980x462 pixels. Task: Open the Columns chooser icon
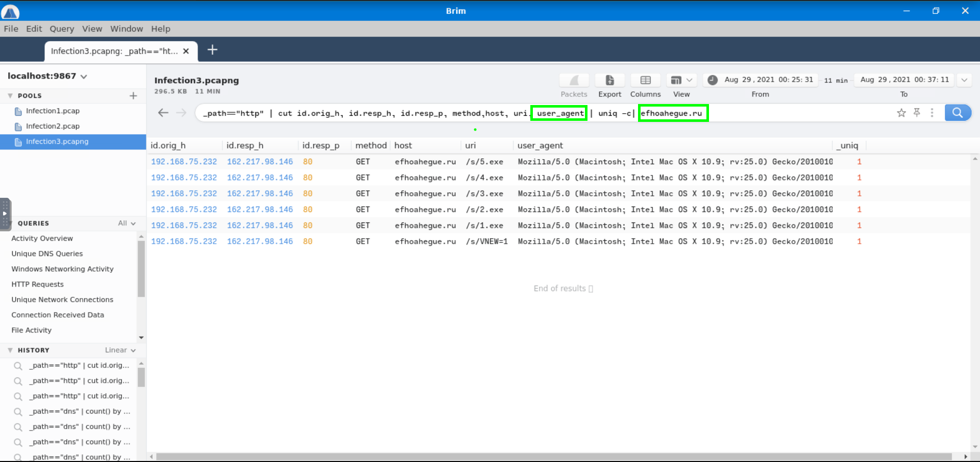(x=645, y=81)
